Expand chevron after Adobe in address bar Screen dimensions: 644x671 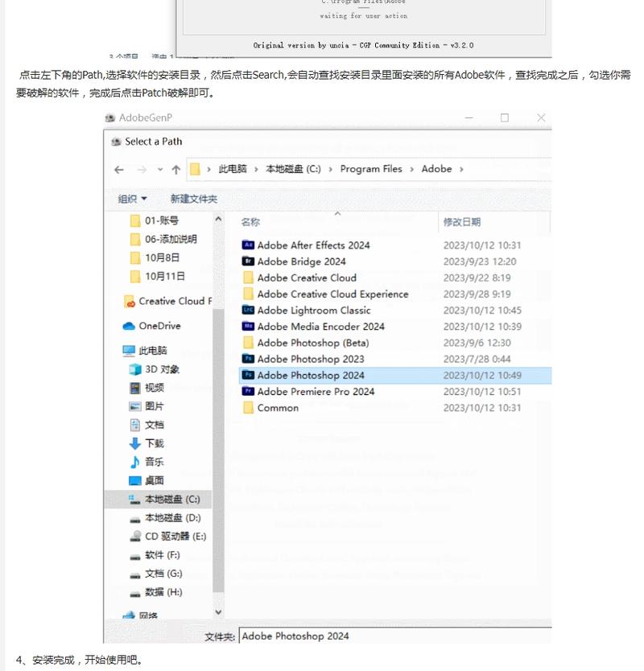pos(461,170)
